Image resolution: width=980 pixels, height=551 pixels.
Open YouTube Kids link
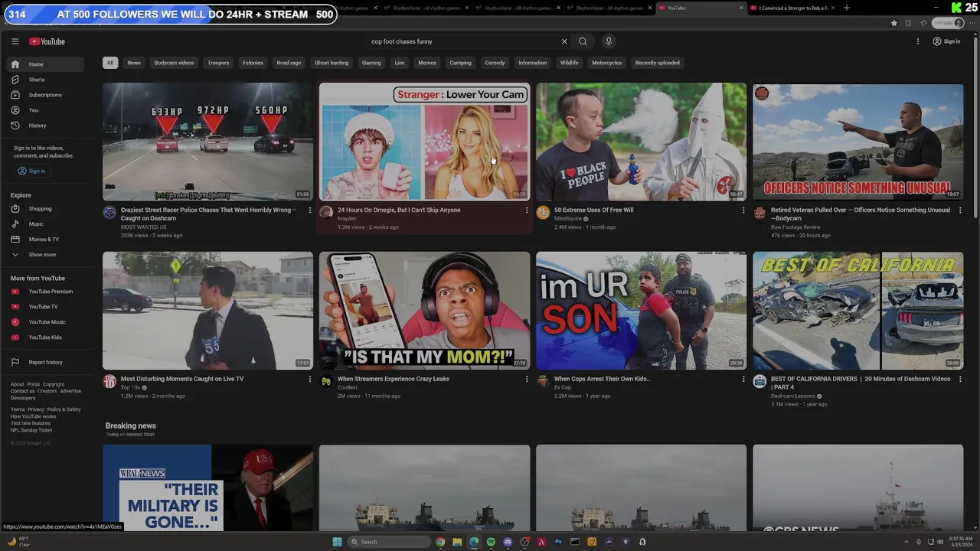tap(44, 337)
